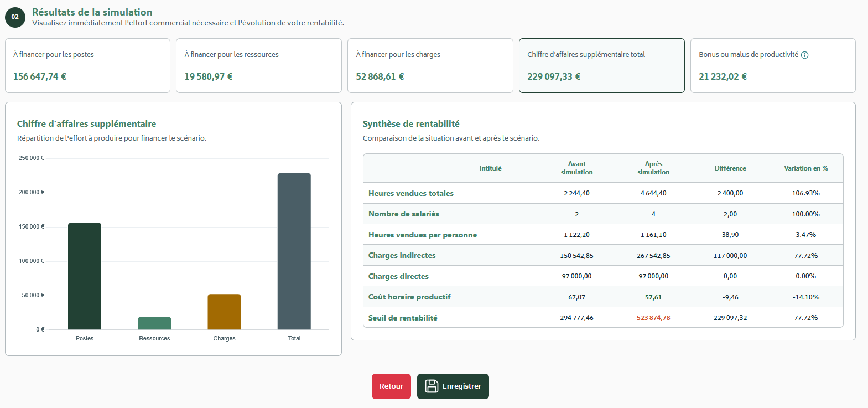This screenshot has height=408, width=868.
Task: Click the Synthèse de rentabilité heading
Action: click(411, 124)
